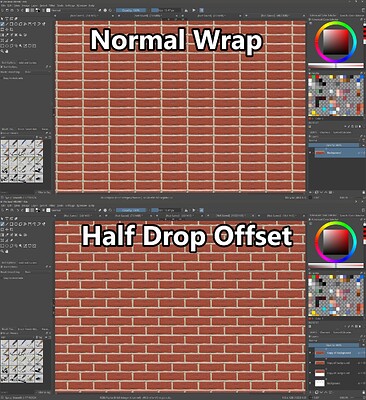Screen dimensions: 366x400
Task: Select Zoom tool in bottom window toolbox
Action: point(2,252)
